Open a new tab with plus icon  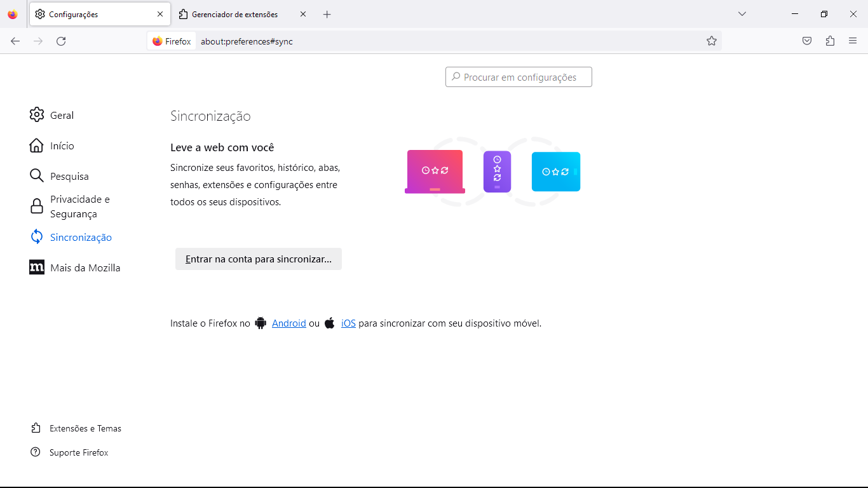click(x=327, y=14)
